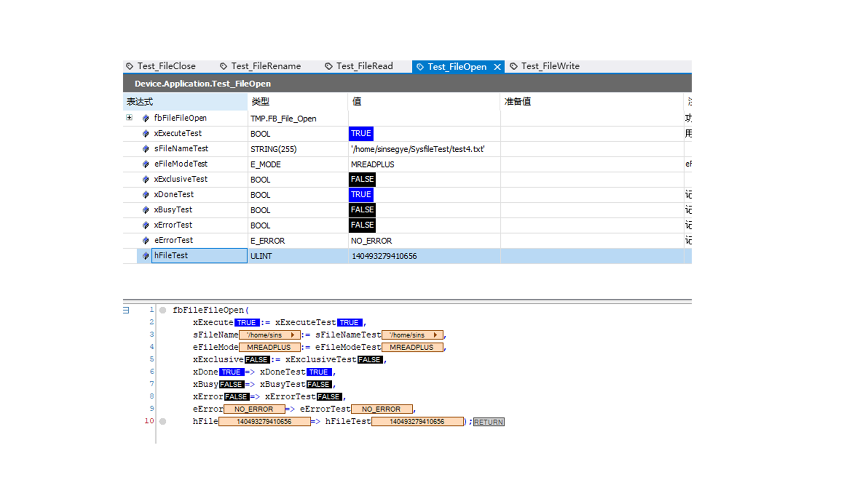Click the xExecuteTest expression name
Viewport: 868px width, 488px height.
click(178, 133)
